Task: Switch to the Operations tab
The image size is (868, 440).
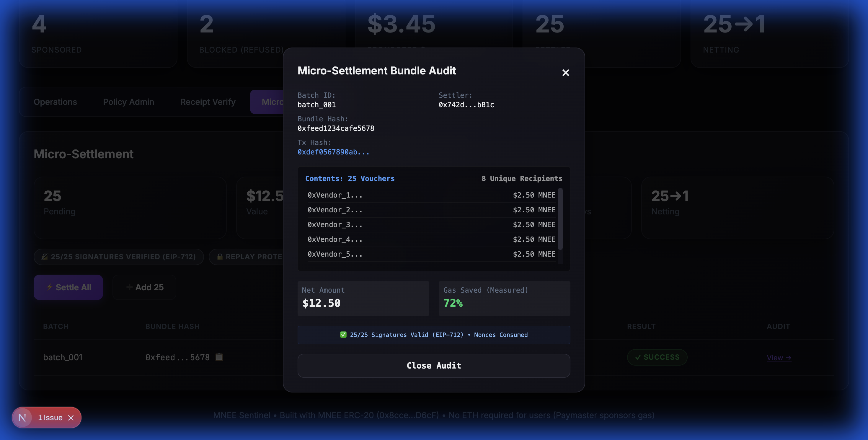Action: tap(55, 102)
